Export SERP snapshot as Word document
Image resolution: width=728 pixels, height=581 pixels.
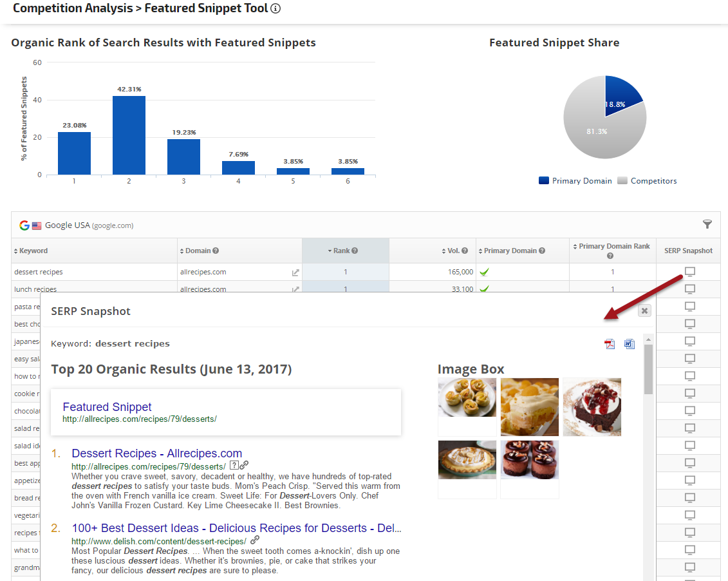[x=630, y=344]
